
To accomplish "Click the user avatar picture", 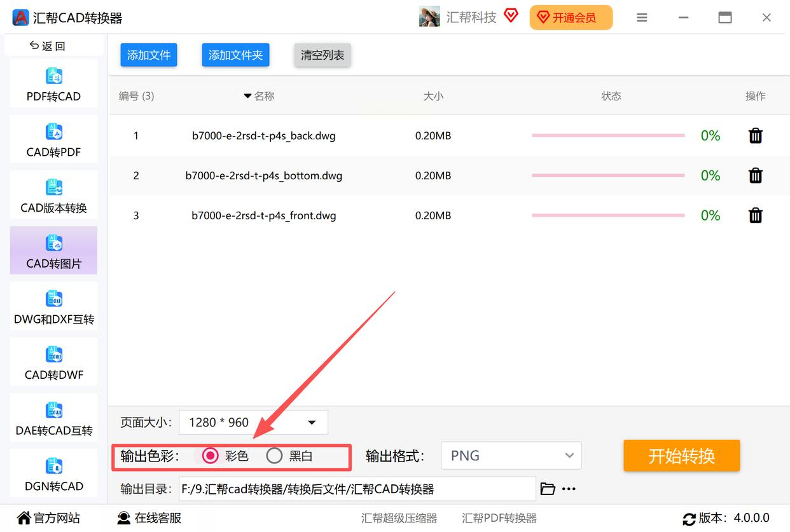I will coord(429,17).
